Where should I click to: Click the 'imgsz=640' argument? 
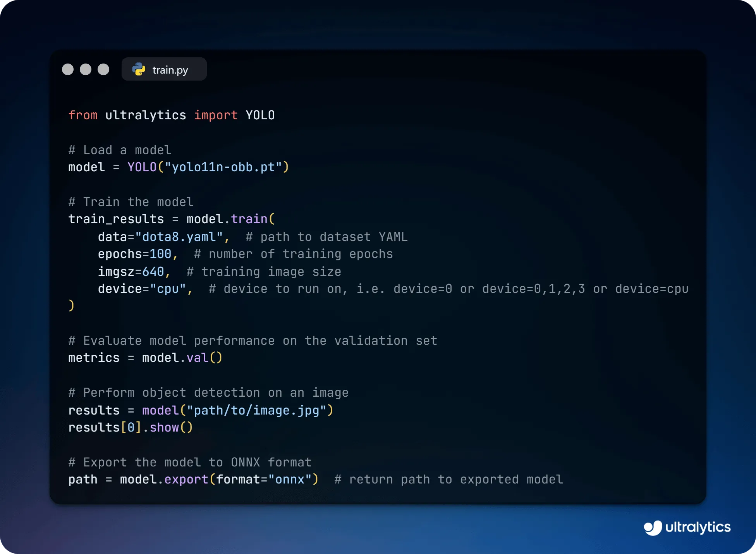point(131,272)
